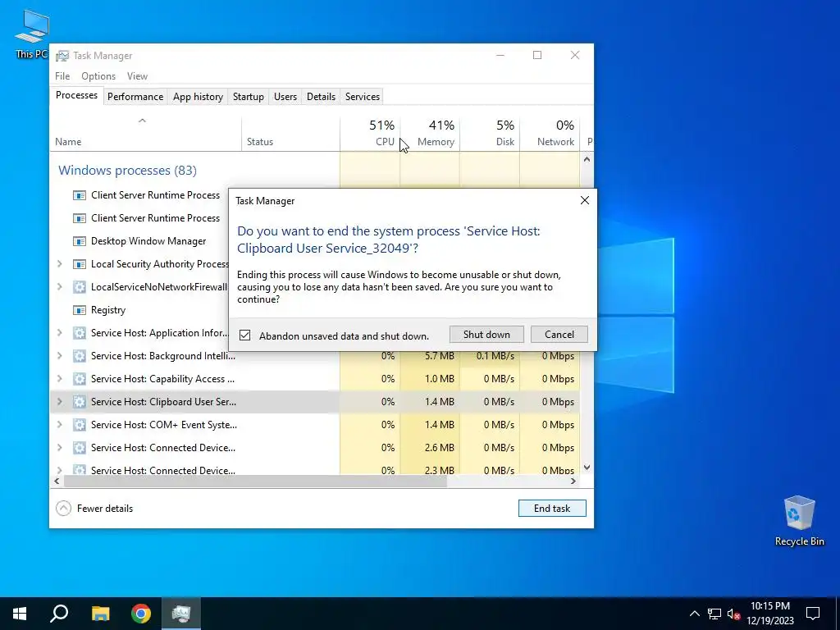Click Service Host: Clipboard User Service gear icon
Screen dimensions: 840x630
coord(80,402)
